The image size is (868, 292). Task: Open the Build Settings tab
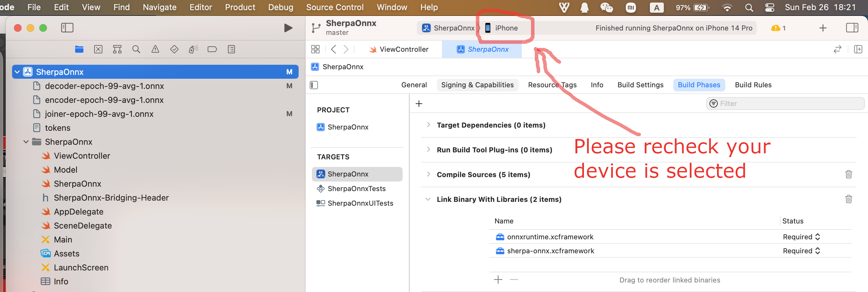(x=640, y=85)
